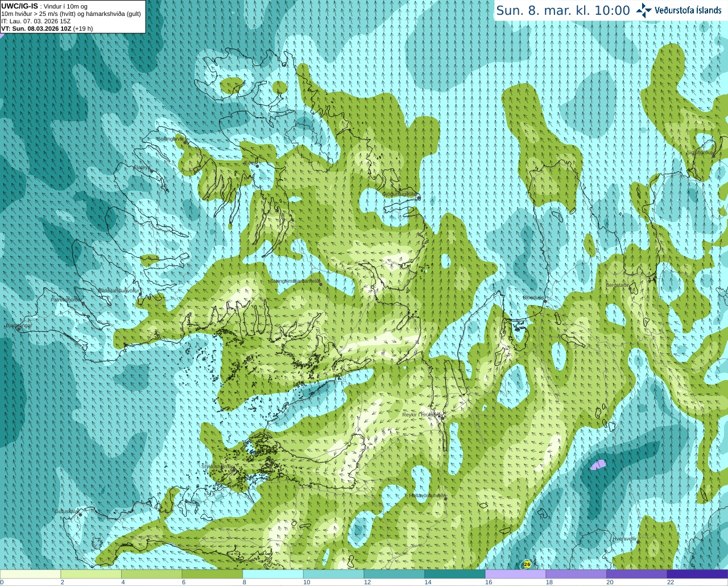Select the Holtavörðuheiði station label

pyautogui.click(x=427, y=496)
